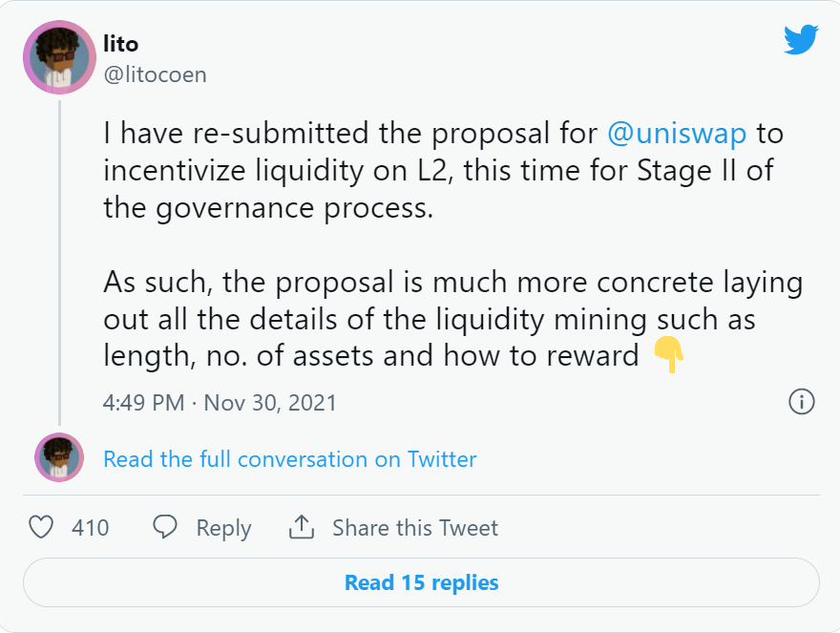Image resolution: width=840 pixels, height=633 pixels.
Task: Like the tweet with heart icon
Action: coord(41,527)
